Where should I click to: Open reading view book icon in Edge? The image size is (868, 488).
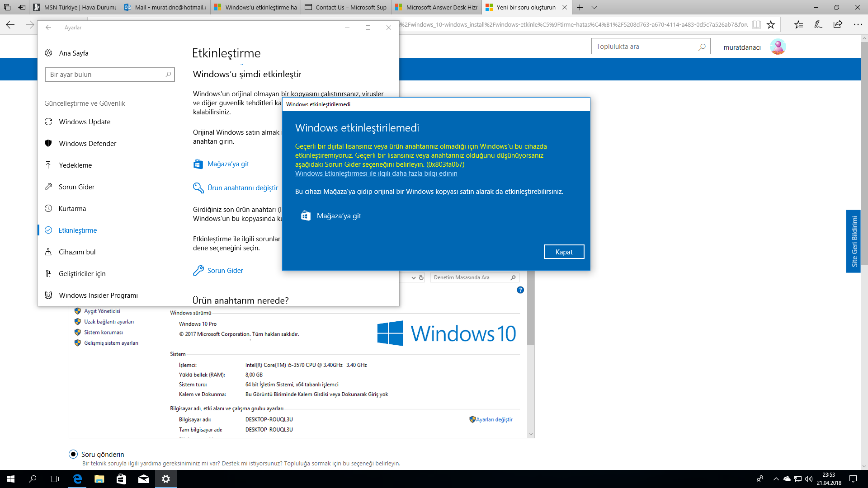click(756, 25)
